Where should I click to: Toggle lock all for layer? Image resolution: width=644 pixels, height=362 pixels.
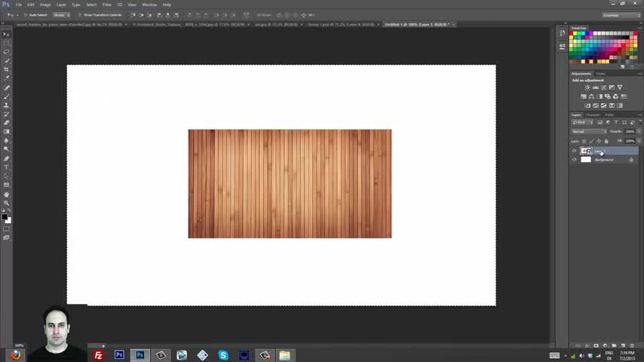click(x=606, y=141)
